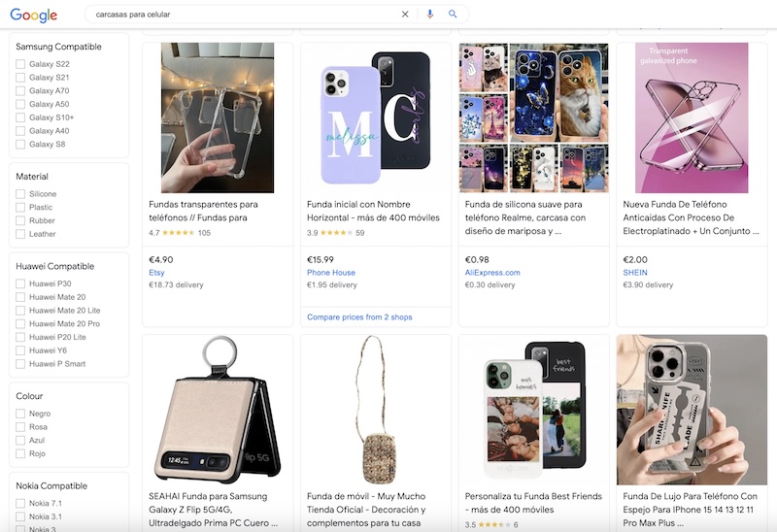This screenshot has width=777, height=532.
Task: Start voice search with microphone icon
Action: pos(430,15)
